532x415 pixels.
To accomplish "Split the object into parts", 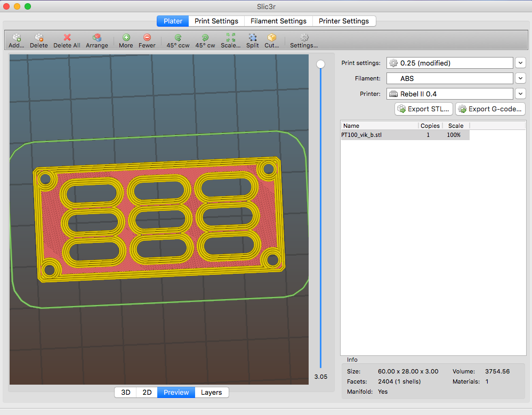I will 252,38.
